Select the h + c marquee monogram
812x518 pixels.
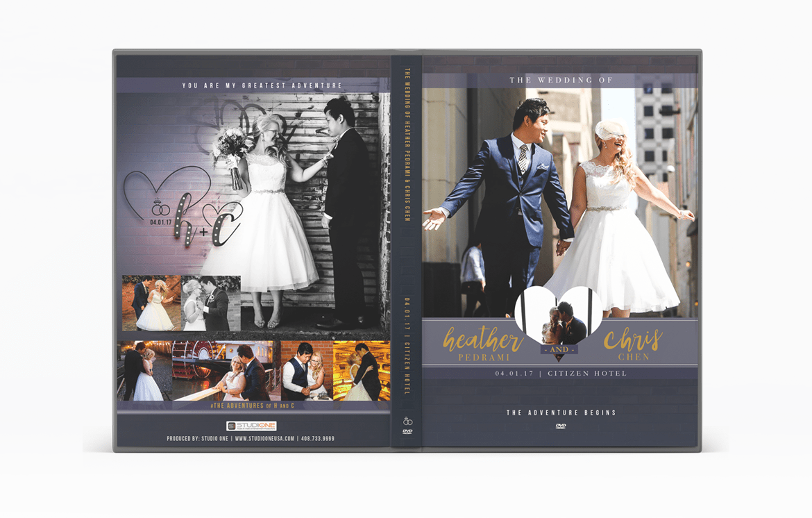click(209, 219)
